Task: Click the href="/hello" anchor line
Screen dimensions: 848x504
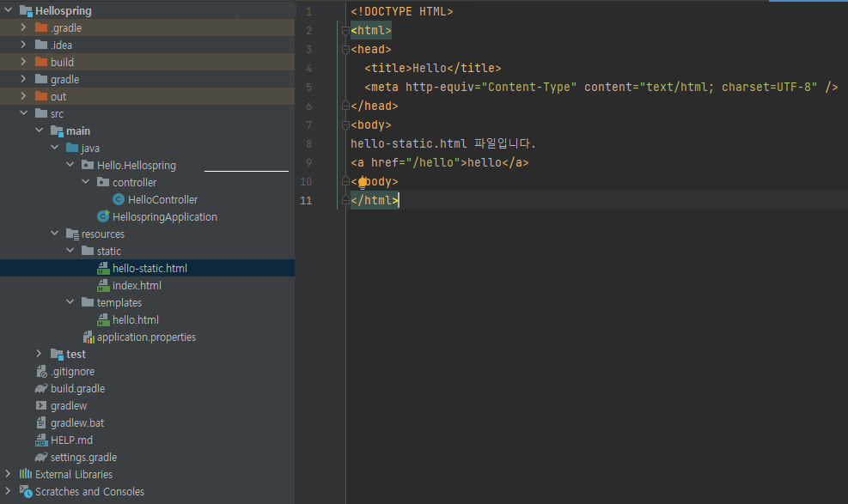Action: tap(440, 162)
